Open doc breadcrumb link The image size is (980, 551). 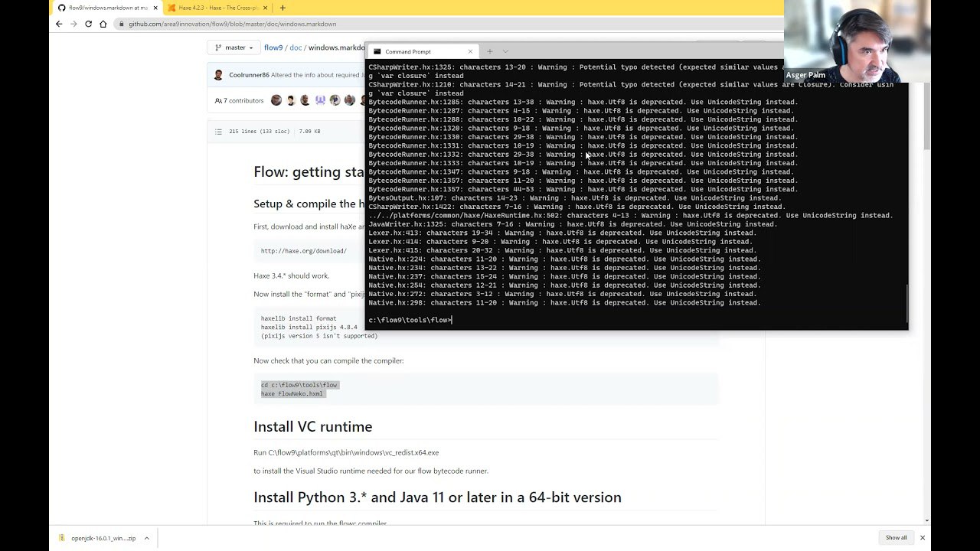(296, 47)
